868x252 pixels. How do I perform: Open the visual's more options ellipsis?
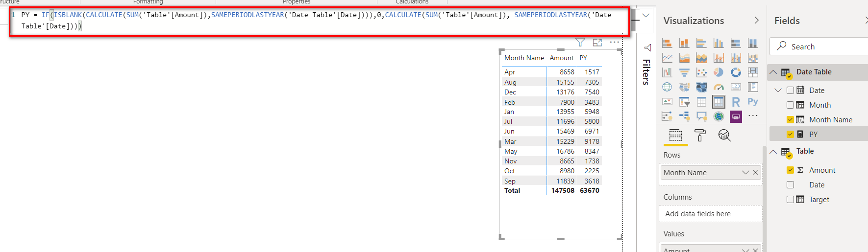coord(615,43)
